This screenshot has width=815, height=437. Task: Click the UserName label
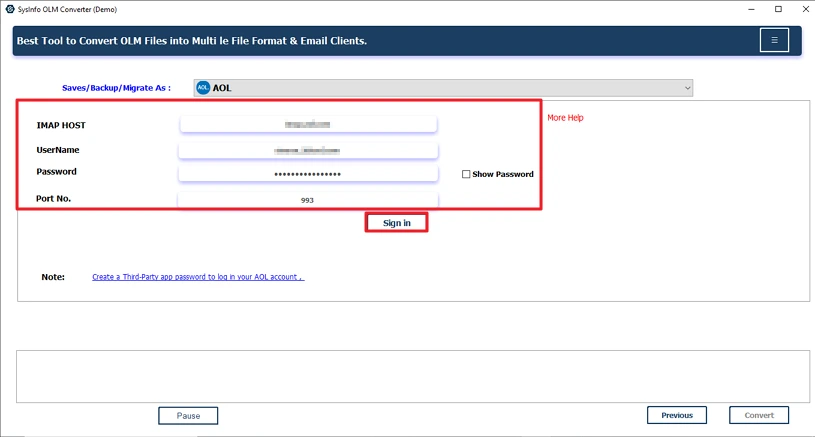58,150
